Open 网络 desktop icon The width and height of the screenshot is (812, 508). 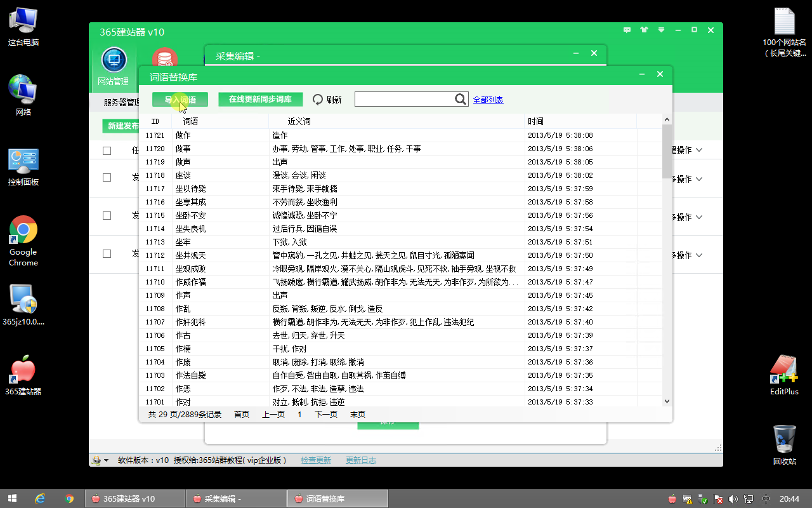click(x=23, y=95)
